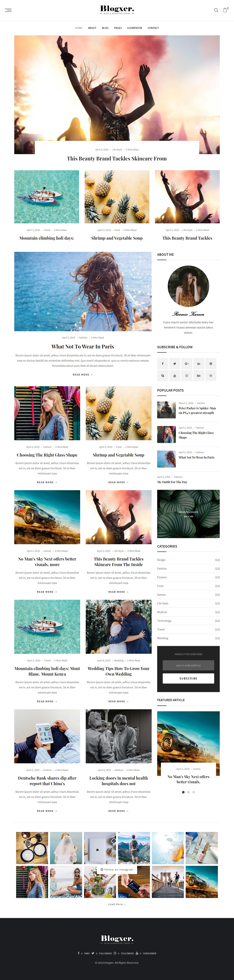Click the Twitter icon under Subscribe & Follow

[x=175, y=363]
